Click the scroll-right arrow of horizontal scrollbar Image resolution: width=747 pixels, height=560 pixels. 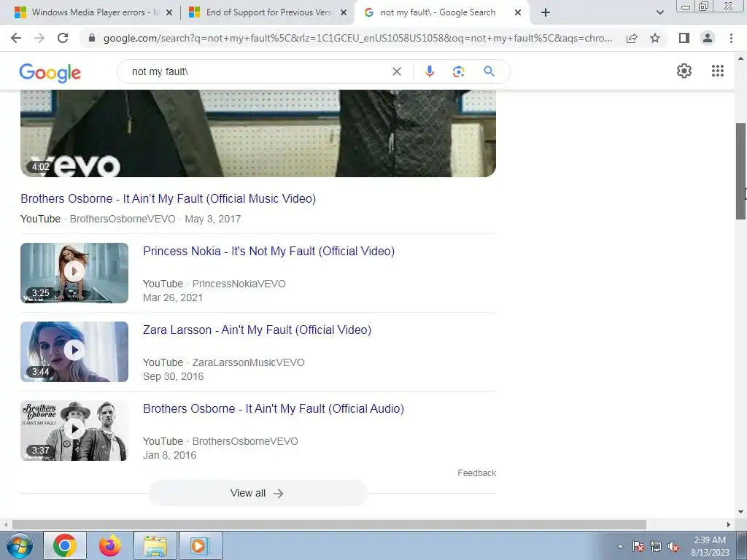(x=729, y=524)
